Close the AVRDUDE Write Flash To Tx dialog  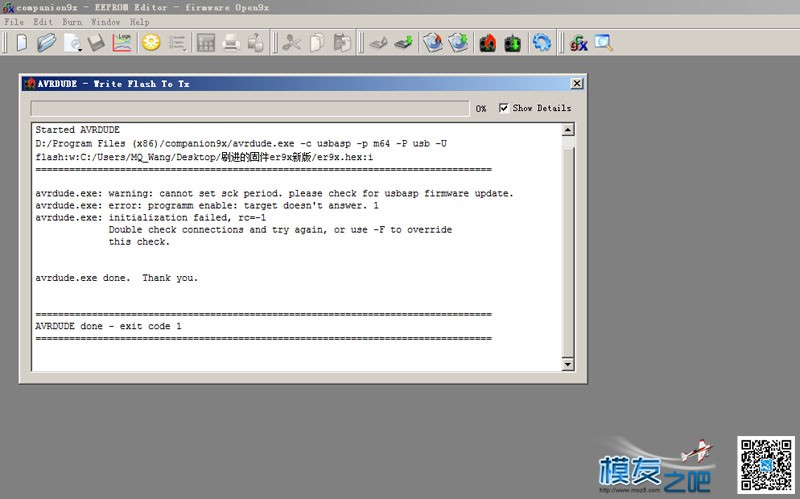[x=577, y=83]
